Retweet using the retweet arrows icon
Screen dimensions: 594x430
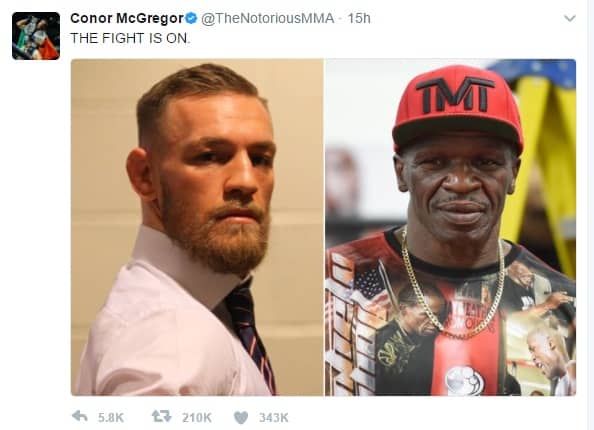pos(161,417)
